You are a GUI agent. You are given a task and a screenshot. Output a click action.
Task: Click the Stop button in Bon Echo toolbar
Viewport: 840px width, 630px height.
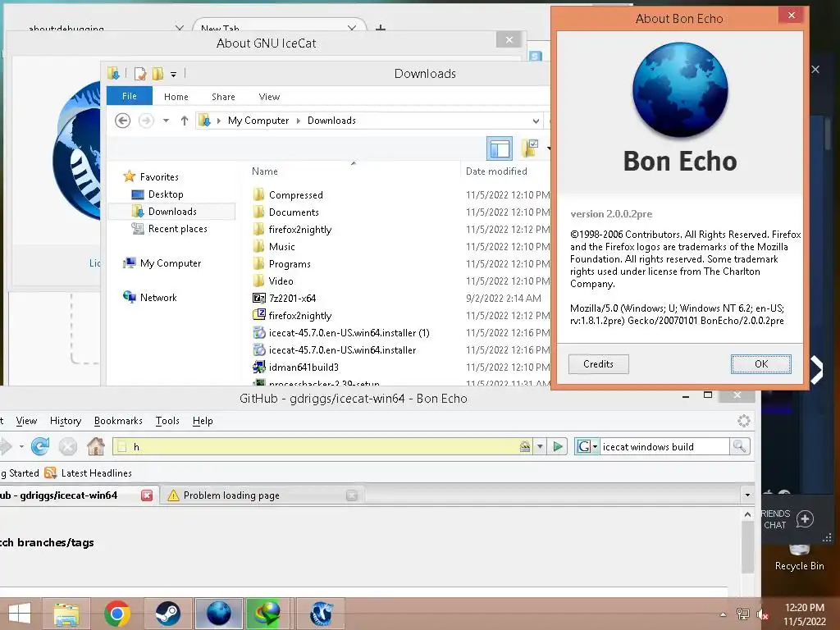pyautogui.click(x=68, y=446)
